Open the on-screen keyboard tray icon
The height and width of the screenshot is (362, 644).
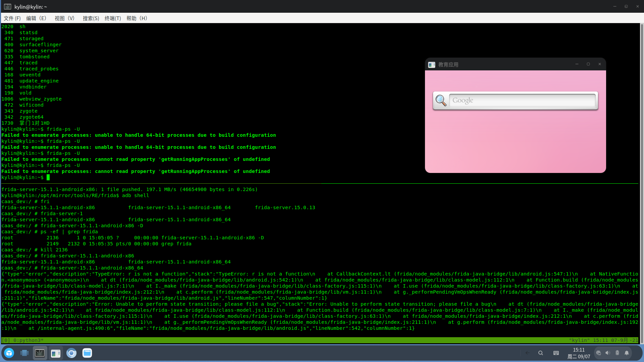[x=556, y=353]
